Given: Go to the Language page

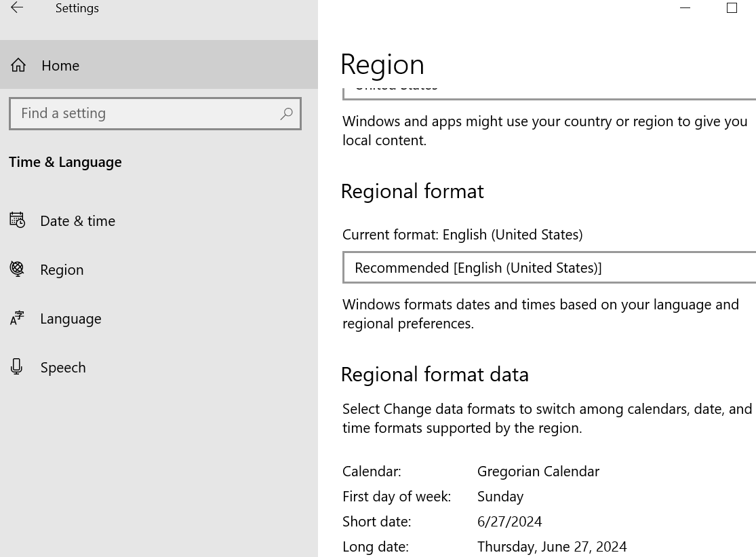Looking at the screenshot, I should (x=71, y=318).
